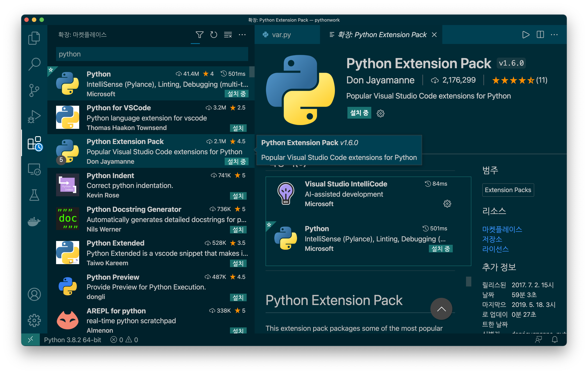This screenshot has height=374, width=588.
Task: Refresh the extensions marketplace list
Action: pyautogui.click(x=214, y=35)
